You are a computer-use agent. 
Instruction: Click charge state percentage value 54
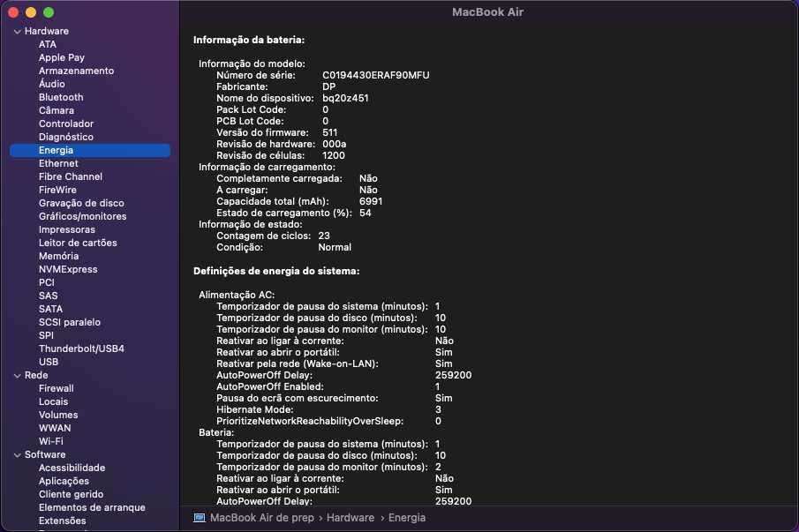(366, 213)
